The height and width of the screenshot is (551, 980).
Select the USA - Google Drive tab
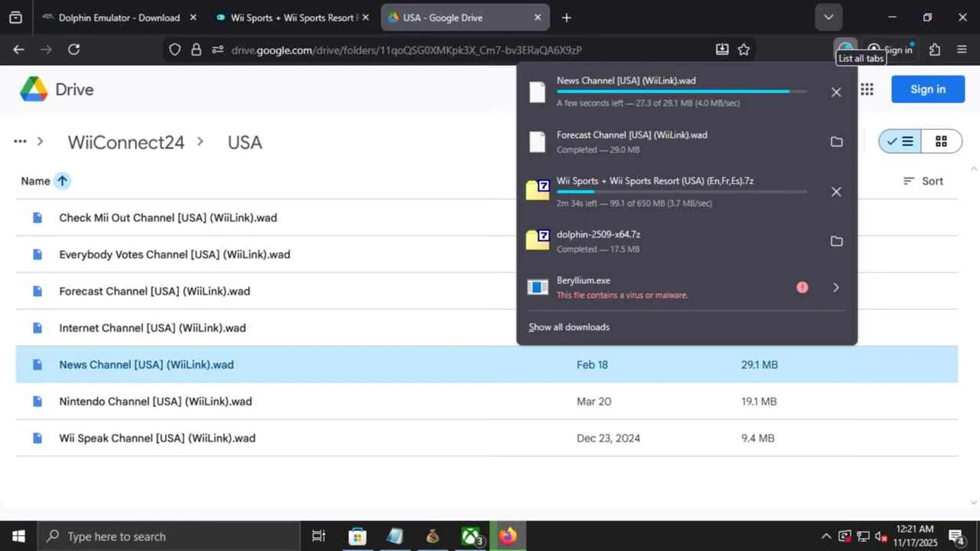465,18
